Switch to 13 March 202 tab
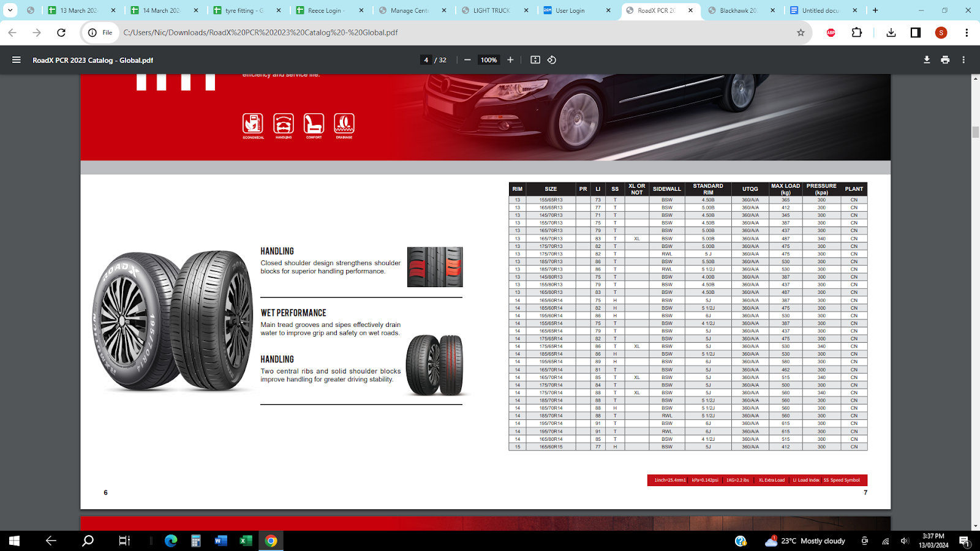 (81, 10)
